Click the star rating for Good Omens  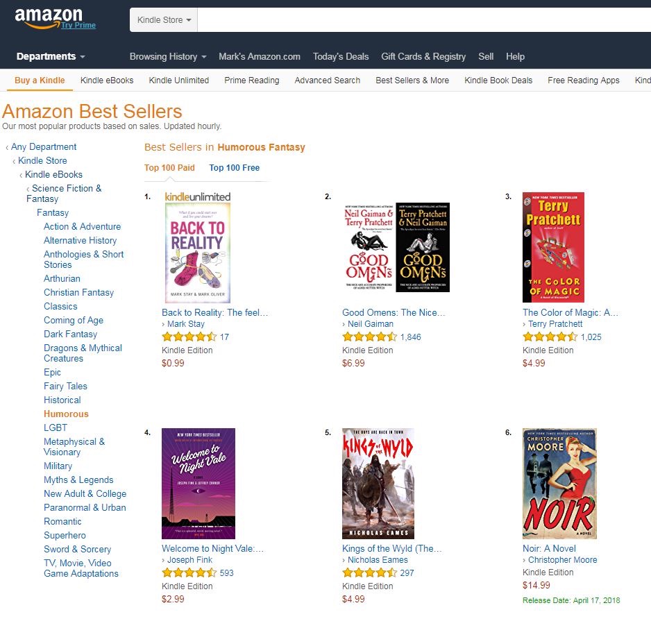(x=369, y=337)
